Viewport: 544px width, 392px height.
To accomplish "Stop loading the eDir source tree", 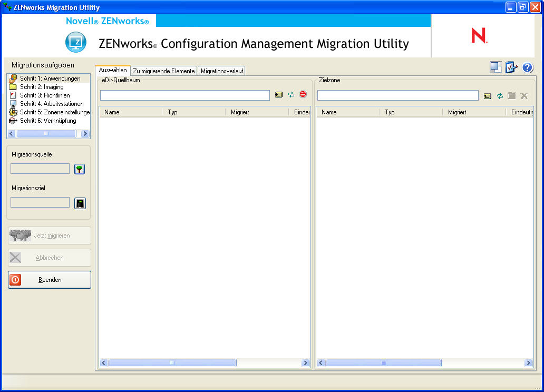I will [303, 95].
